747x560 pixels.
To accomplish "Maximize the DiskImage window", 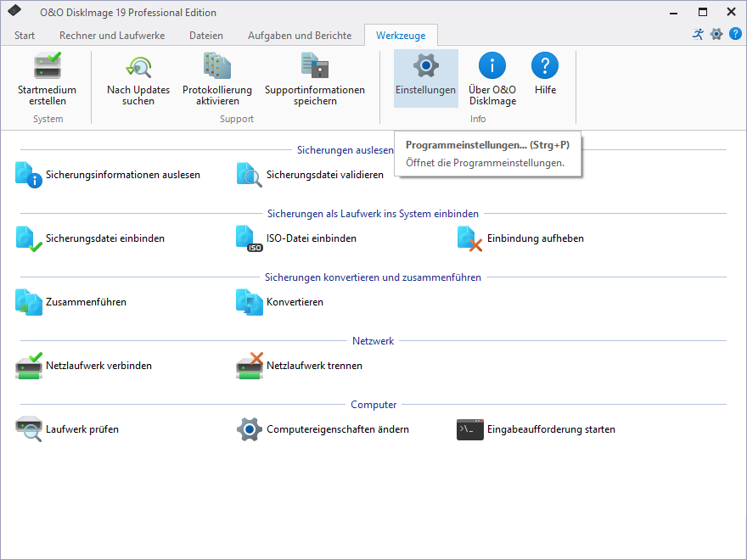I will click(703, 12).
